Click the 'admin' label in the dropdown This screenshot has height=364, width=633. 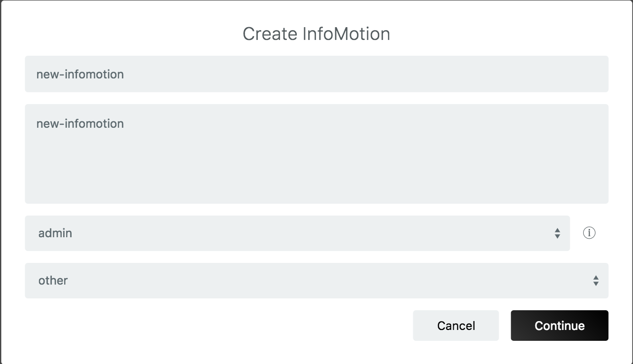click(55, 233)
